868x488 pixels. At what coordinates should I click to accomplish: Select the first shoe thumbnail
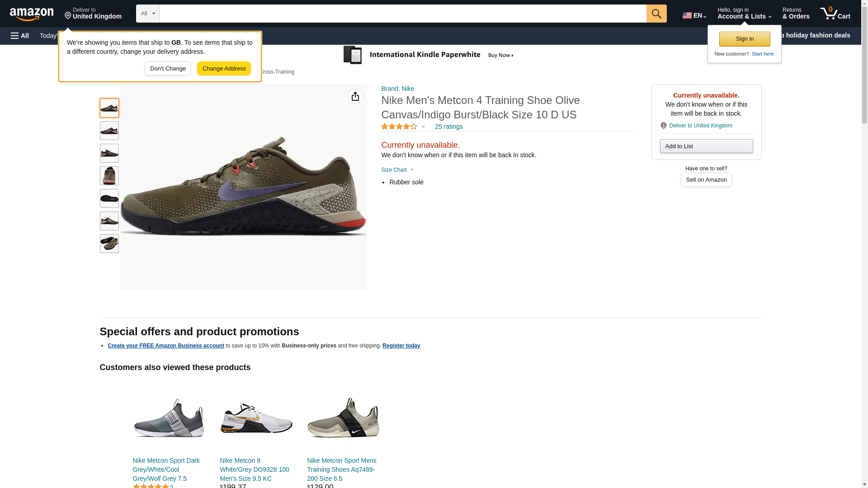point(109,108)
